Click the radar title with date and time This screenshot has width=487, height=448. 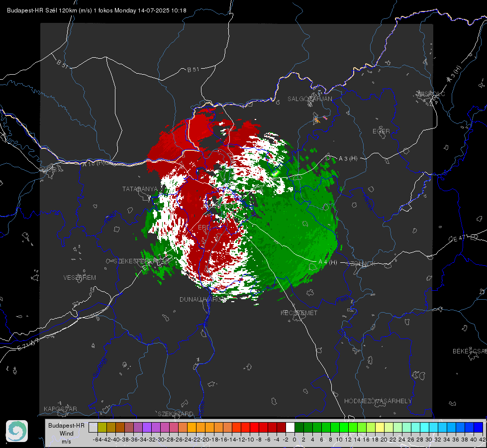(97, 10)
